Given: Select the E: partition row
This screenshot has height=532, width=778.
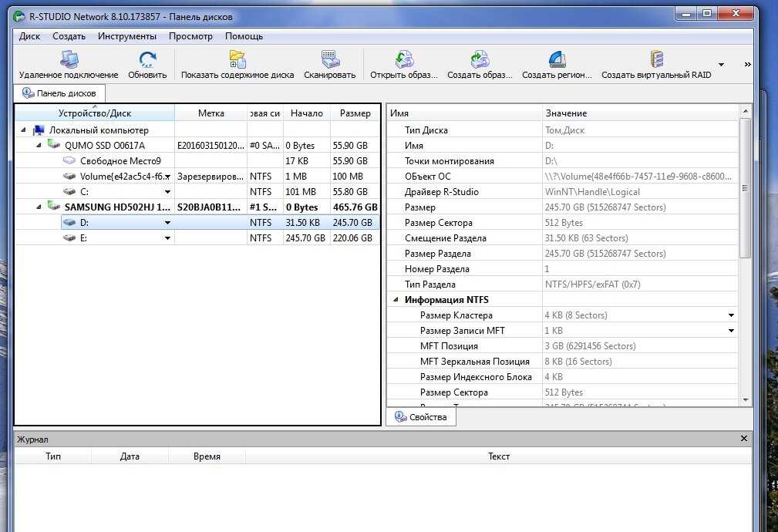Looking at the screenshot, I should point(197,238).
